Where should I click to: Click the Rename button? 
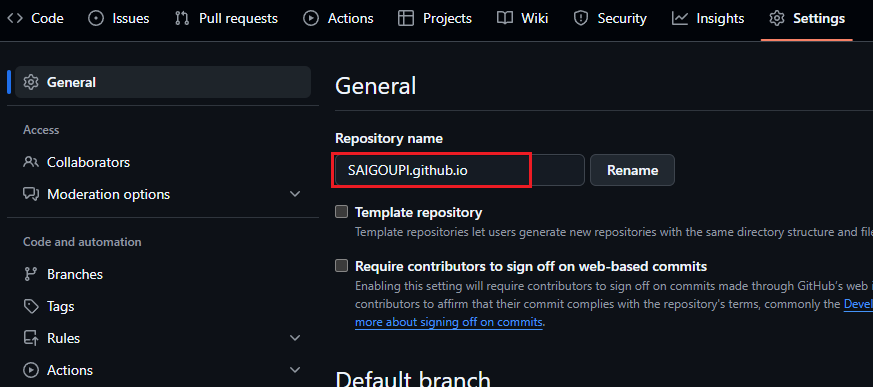click(x=632, y=170)
